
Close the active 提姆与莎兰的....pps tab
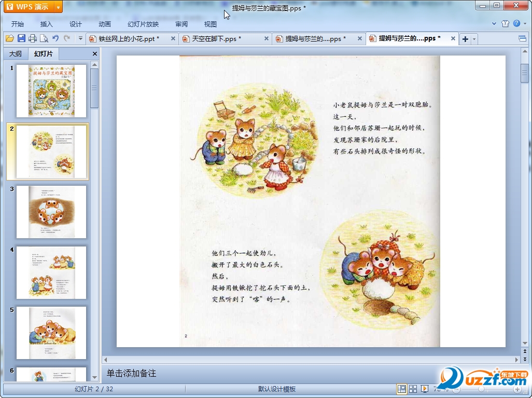click(453, 39)
